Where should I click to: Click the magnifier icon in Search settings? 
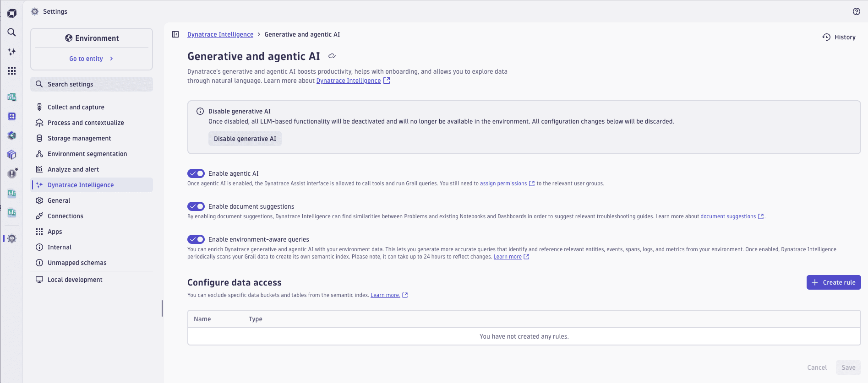39,84
